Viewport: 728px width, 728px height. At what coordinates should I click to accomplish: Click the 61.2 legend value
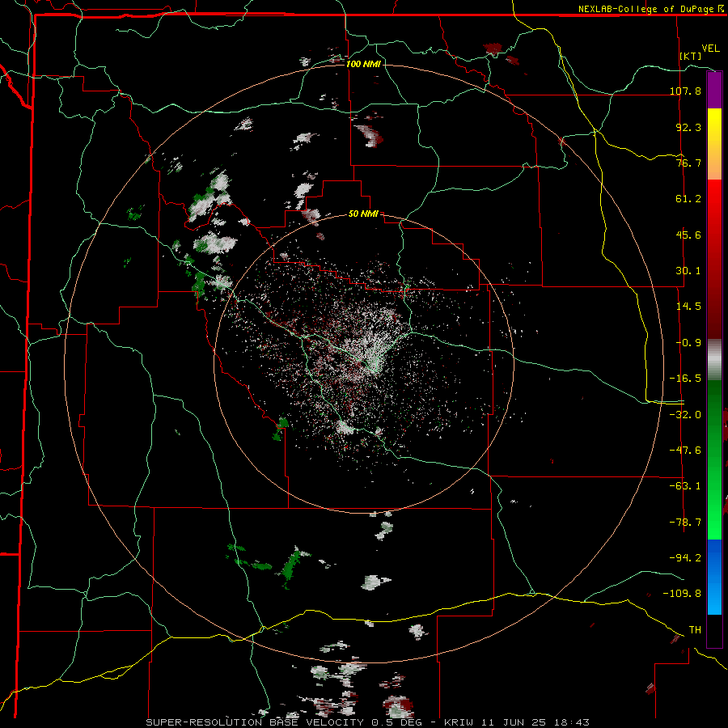pos(688,199)
